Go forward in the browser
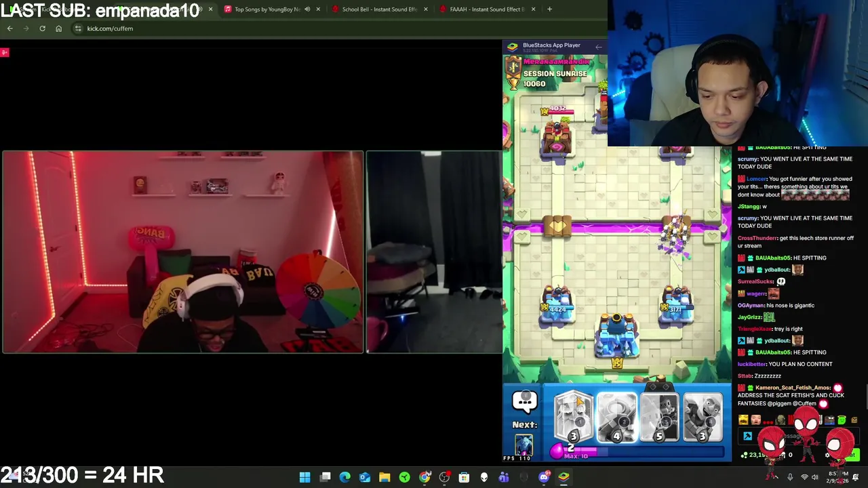Screen dimensions: 868x488 pyautogui.click(x=26, y=28)
